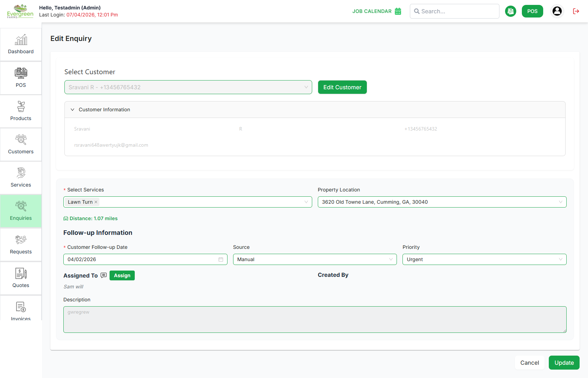588x378 pixels.
Task: Click into the Description text area
Action: tap(315, 320)
